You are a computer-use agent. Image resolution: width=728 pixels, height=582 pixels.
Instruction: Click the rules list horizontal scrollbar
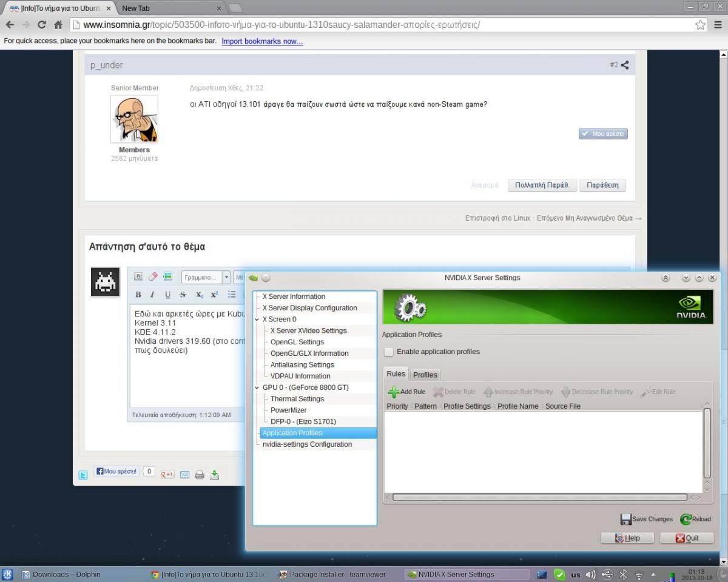click(x=541, y=497)
